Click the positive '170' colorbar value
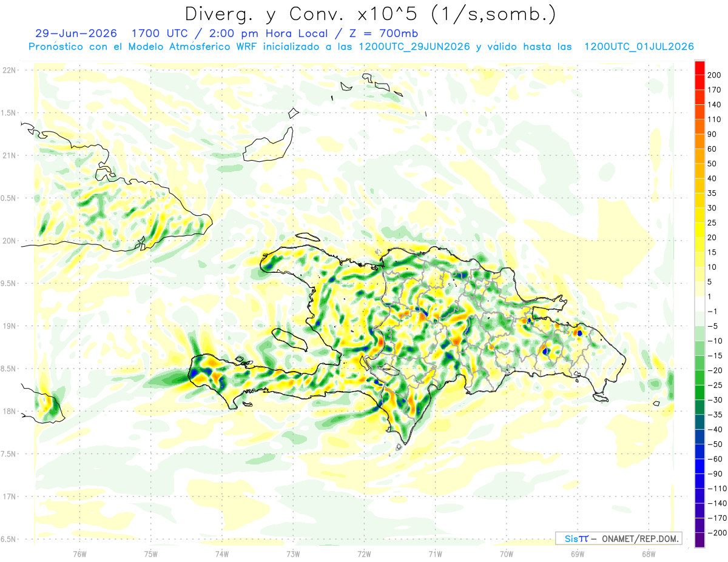The height and width of the screenshot is (562, 728). point(714,90)
